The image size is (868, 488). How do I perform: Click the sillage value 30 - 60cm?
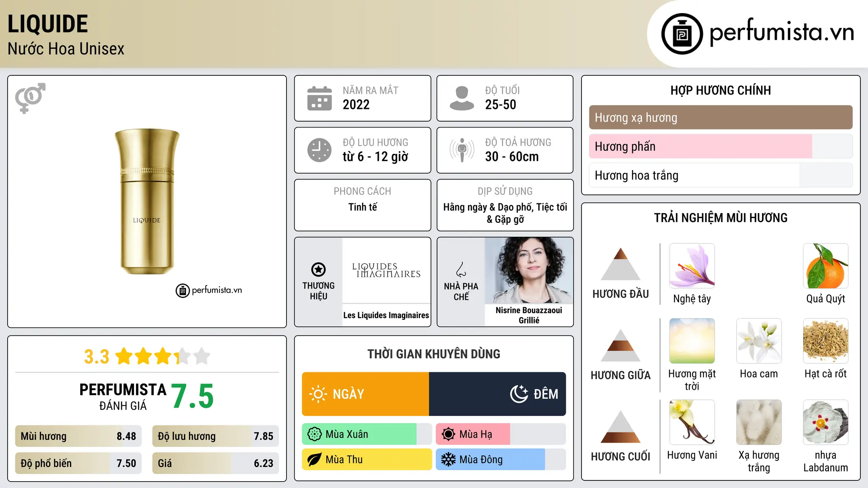[512, 157]
